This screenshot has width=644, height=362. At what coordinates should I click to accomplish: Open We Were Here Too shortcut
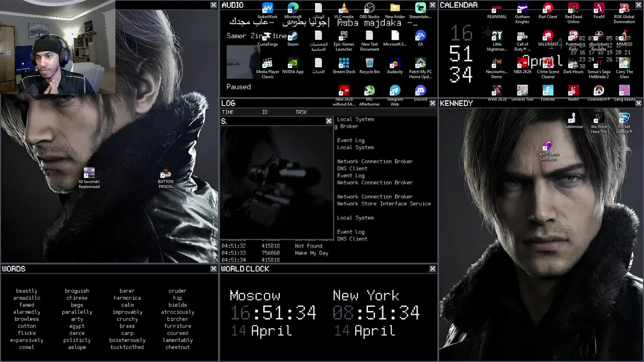(x=599, y=123)
